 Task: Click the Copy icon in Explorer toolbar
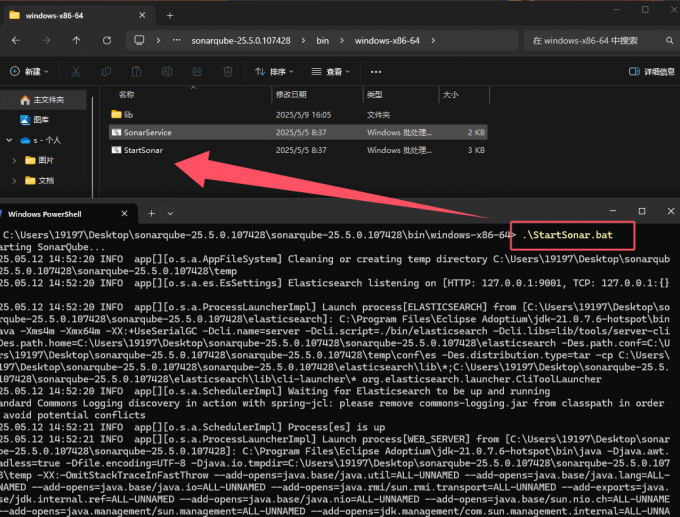click(x=106, y=72)
